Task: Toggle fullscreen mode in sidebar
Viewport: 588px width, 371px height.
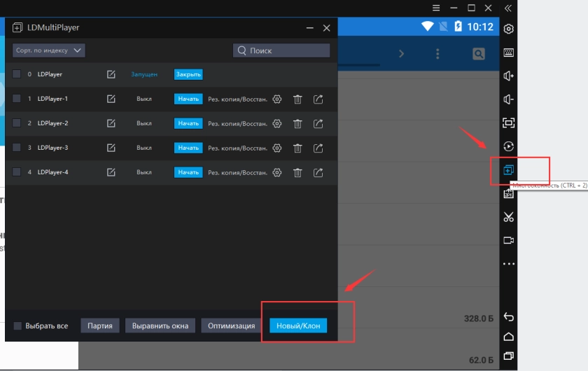Action: pyautogui.click(x=508, y=122)
